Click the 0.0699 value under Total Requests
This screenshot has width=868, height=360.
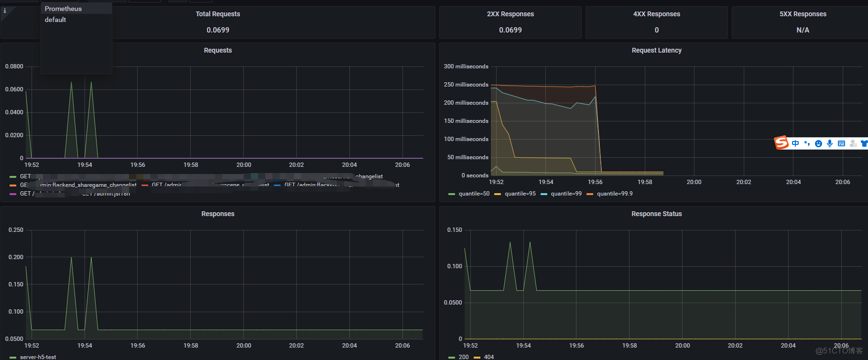click(218, 30)
